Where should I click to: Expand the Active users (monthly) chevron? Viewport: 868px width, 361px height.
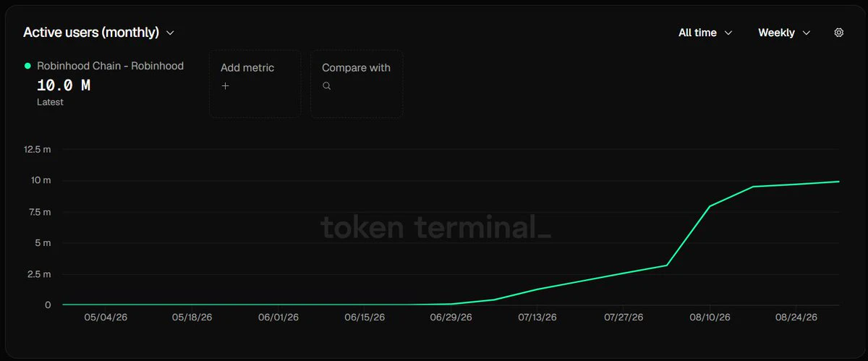pos(170,33)
